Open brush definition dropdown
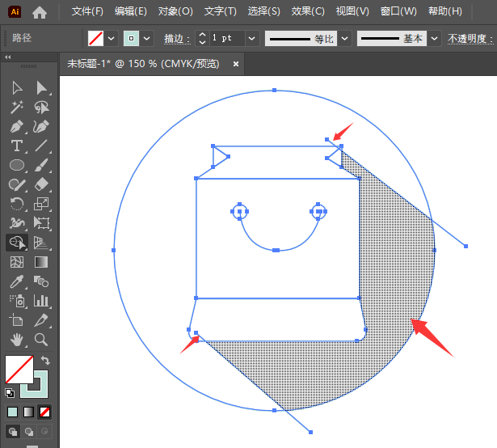This screenshot has height=448, width=497. (x=435, y=39)
